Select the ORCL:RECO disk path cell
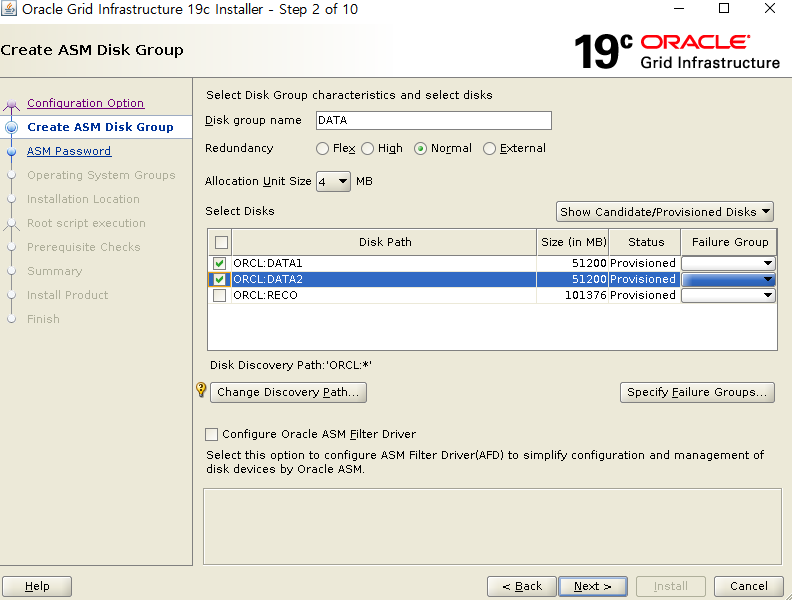The height and width of the screenshot is (600, 792). point(384,295)
